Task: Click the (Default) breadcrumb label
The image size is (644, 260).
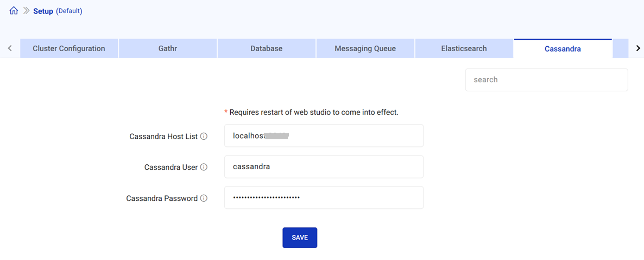Action: [x=69, y=11]
